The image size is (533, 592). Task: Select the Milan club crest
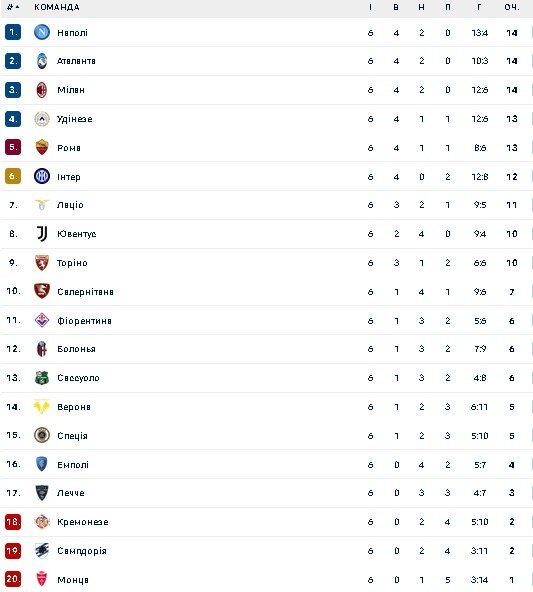pos(42,90)
